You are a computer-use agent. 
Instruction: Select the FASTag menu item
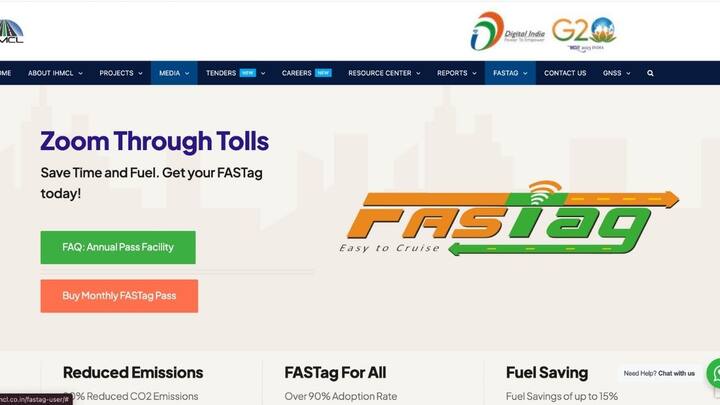[x=510, y=73]
